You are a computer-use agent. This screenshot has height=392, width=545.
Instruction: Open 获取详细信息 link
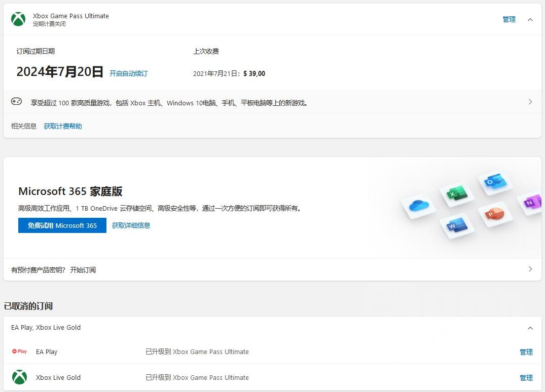(x=131, y=225)
